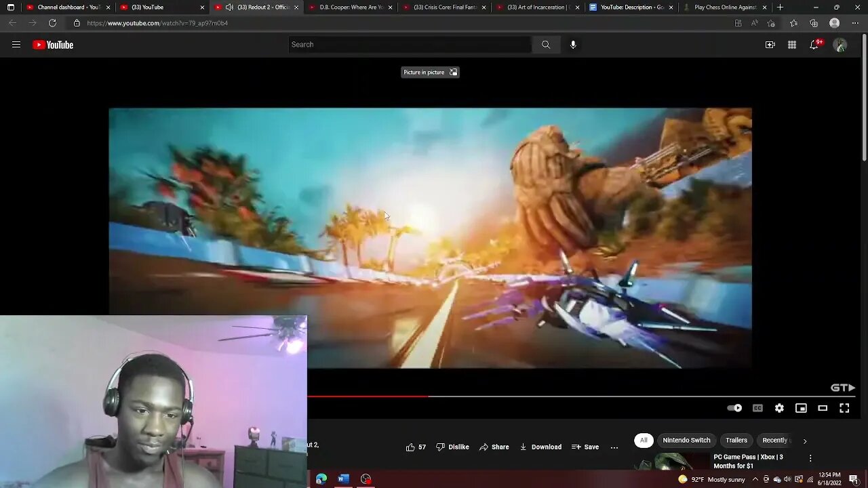
Task: Select the Nintendo Switch chip
Action: coord(686,440)
